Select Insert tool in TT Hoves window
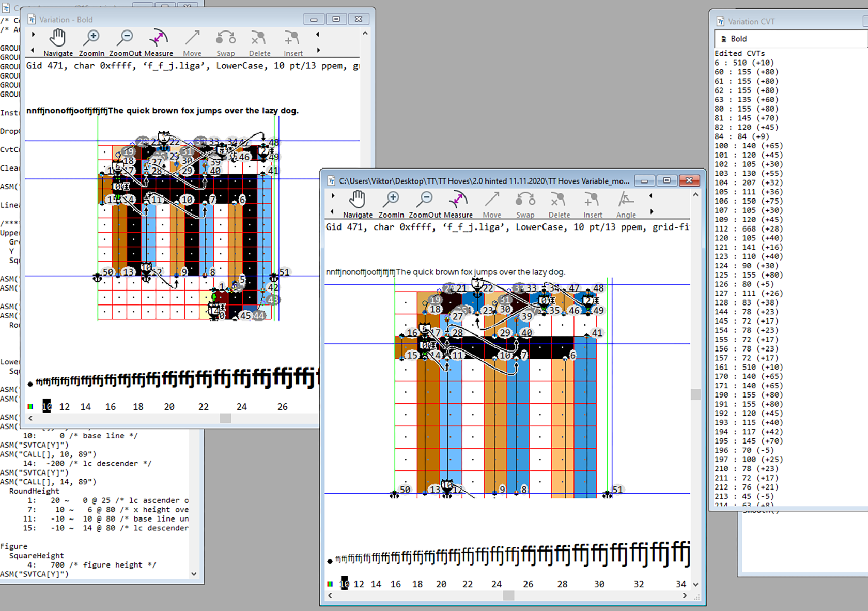 click(593, 204)
